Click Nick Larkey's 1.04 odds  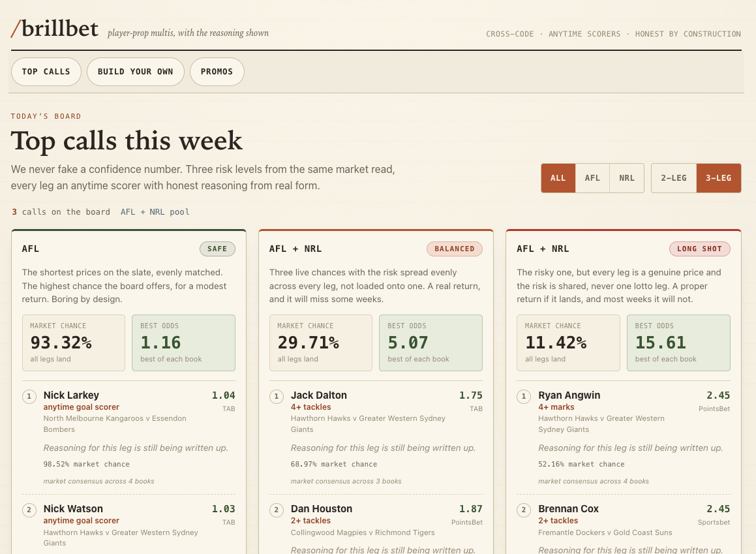coord(223,395)
